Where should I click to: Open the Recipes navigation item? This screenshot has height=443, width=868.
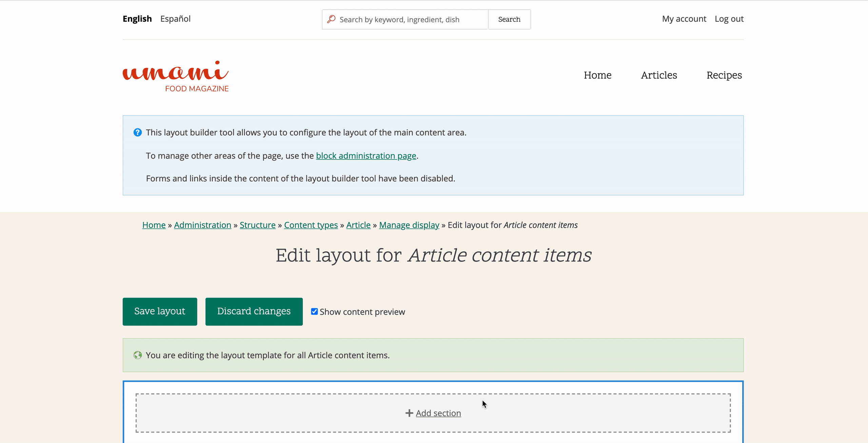click(x=724, y=75)
